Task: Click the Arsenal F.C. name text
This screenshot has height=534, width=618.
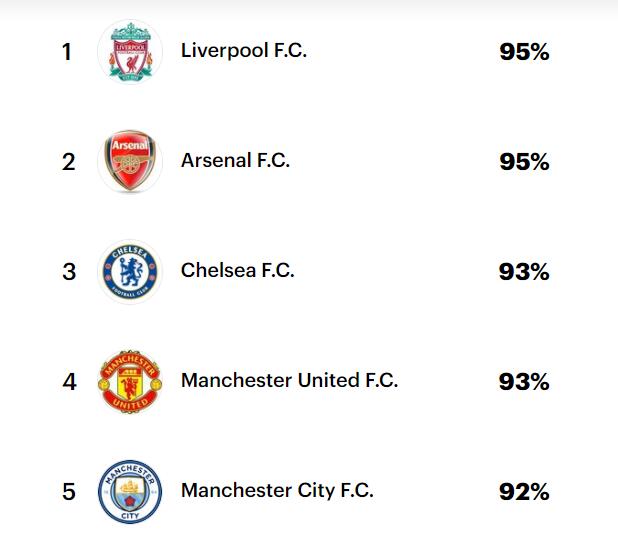Action: point(235,160)
